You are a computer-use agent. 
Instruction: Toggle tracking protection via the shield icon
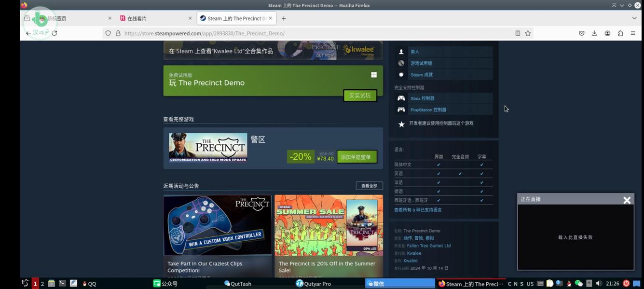108,33
